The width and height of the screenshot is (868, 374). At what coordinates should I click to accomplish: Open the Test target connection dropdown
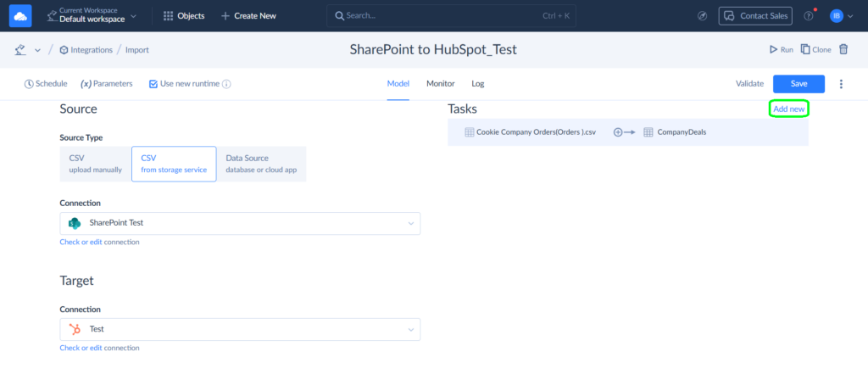pos(240,329)
